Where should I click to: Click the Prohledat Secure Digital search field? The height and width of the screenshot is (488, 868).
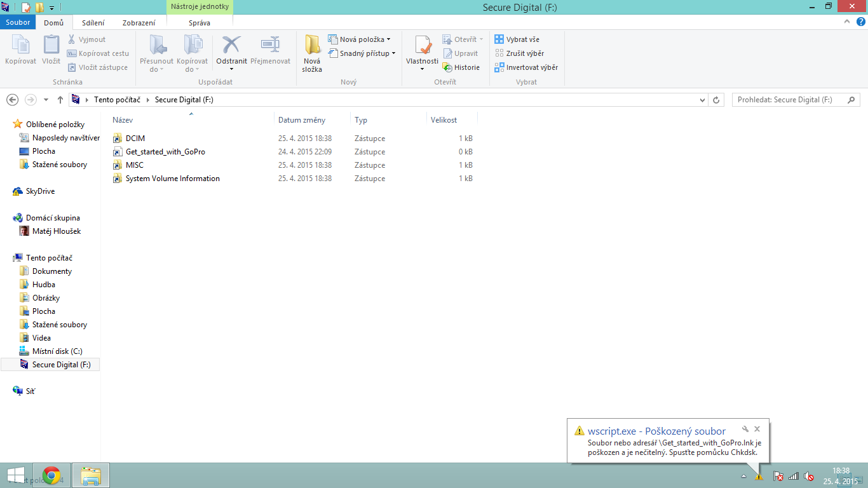pyautogui.click(x=788, y=100)
